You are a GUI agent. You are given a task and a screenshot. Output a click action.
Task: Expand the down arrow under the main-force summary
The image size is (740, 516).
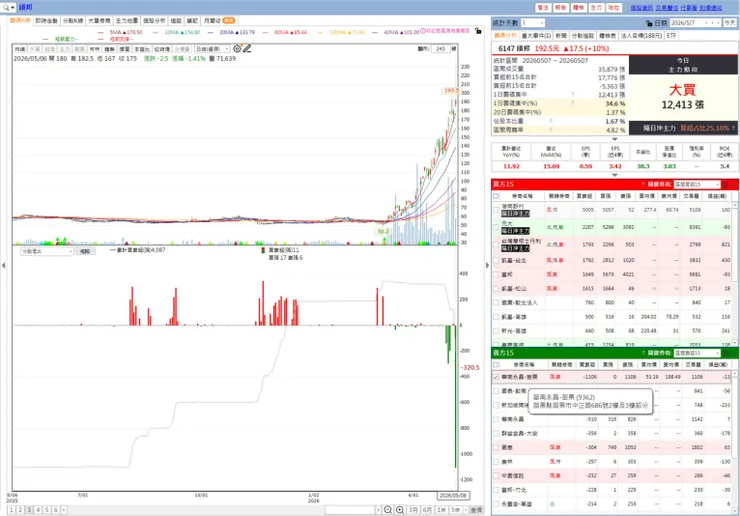pyautogui.click(x=614, y=139)
